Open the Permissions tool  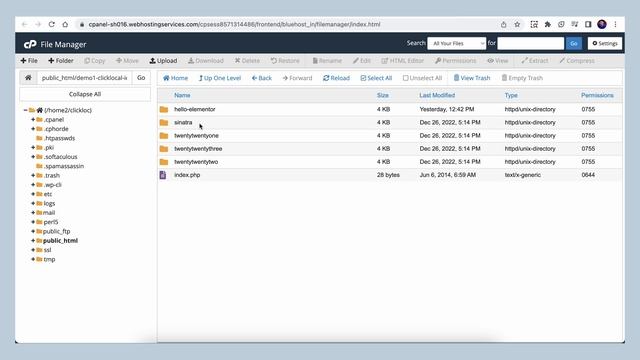tap(456, 60)
